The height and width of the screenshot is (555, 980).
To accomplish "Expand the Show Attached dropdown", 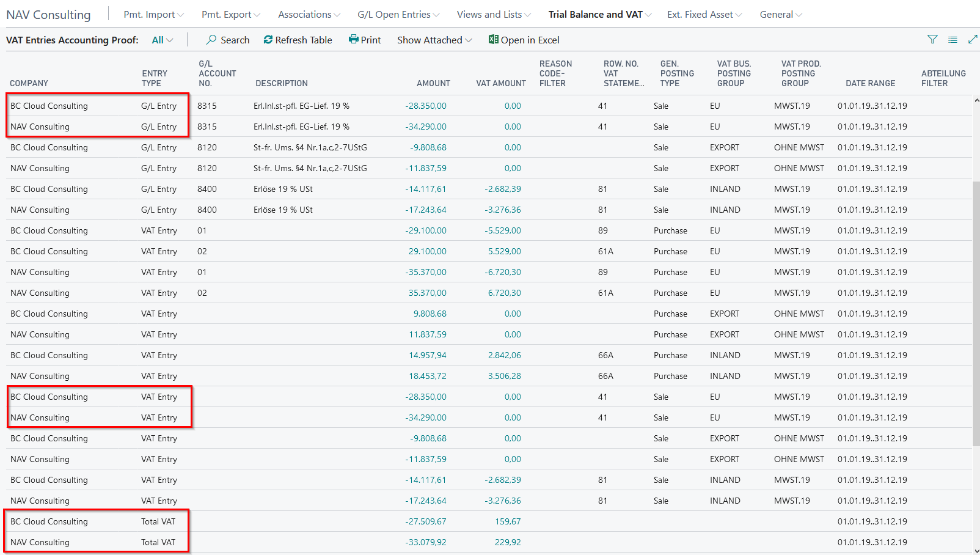I will click(x=434, y=40).
